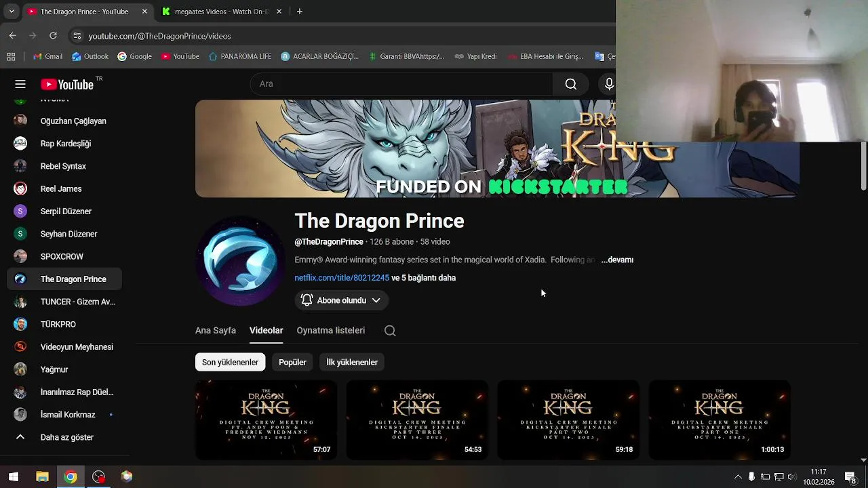Open Seyhan Düzener subscription

point(64,234)
